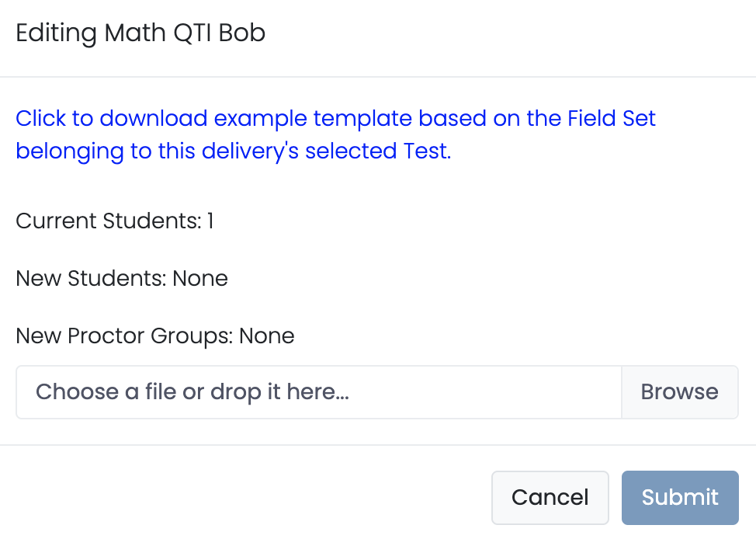Click the Choose a file input field
Image resolution: width=756 pixels, height=539 pixels.
[x=318, y=392]
